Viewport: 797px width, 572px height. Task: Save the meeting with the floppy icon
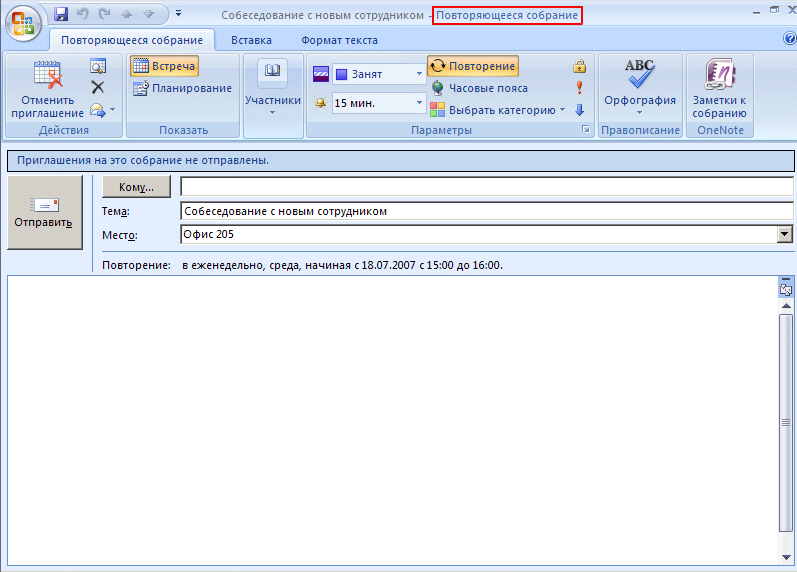click(x=61, y=14)
